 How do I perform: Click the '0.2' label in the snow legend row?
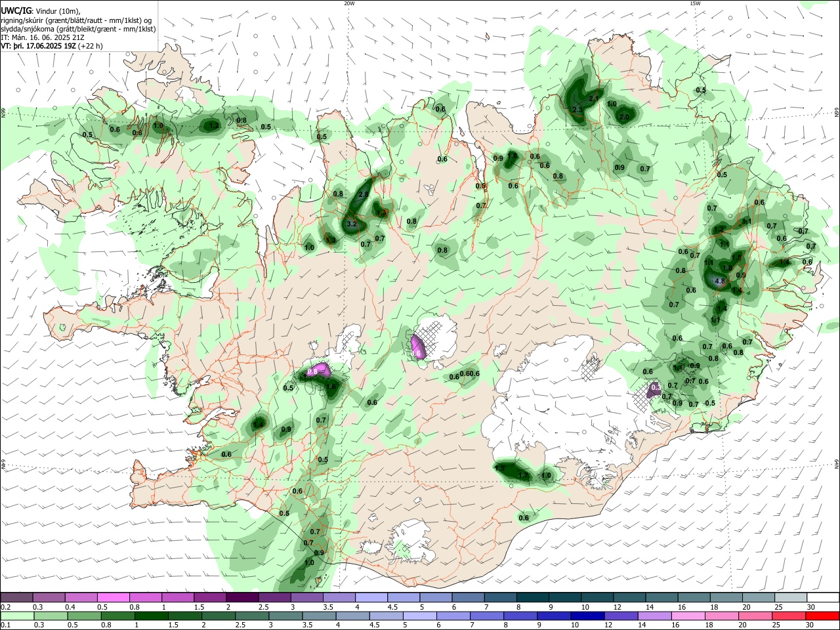5,607
